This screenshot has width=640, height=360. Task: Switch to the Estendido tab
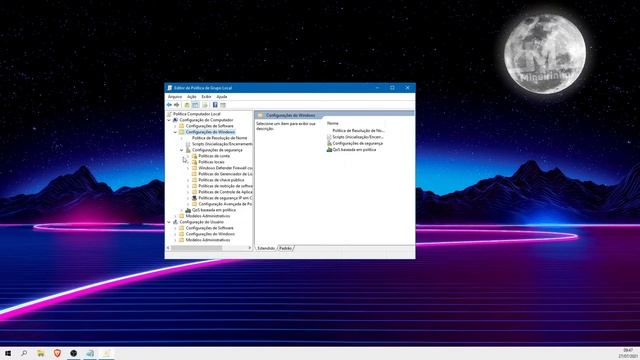(266, 248)
